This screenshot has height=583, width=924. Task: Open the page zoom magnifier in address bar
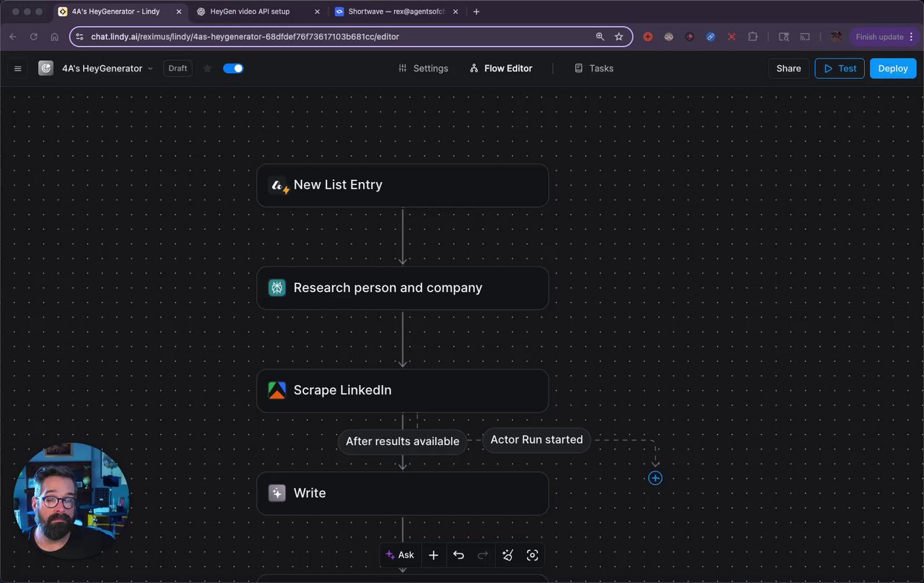600,37
